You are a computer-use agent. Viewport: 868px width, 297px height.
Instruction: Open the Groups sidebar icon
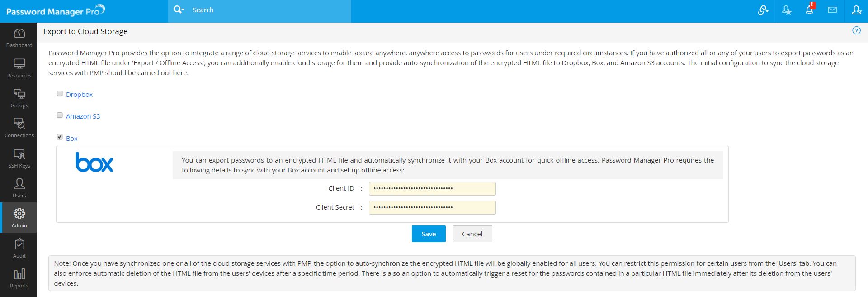coord(19,94)
